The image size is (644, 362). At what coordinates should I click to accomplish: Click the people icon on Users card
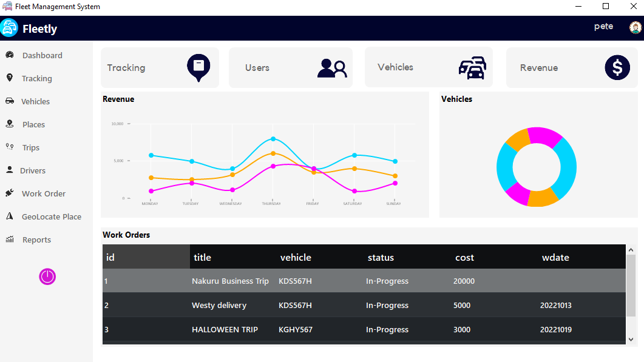332,67
